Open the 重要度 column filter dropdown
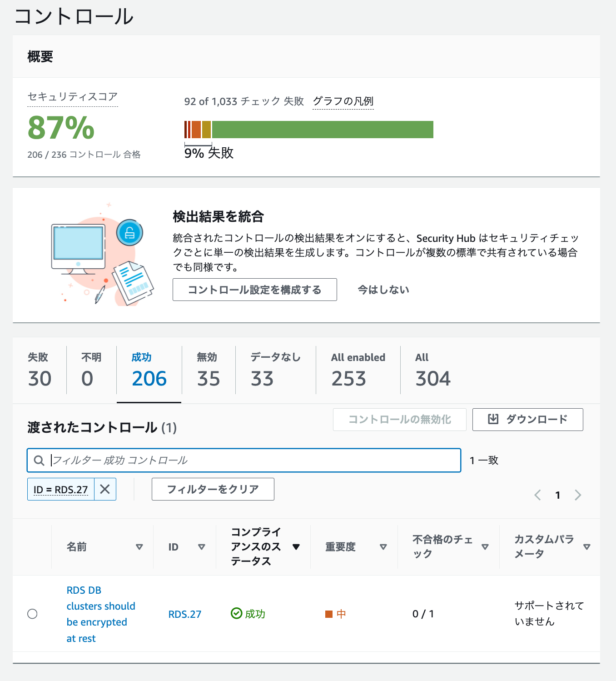 [384, 547]
